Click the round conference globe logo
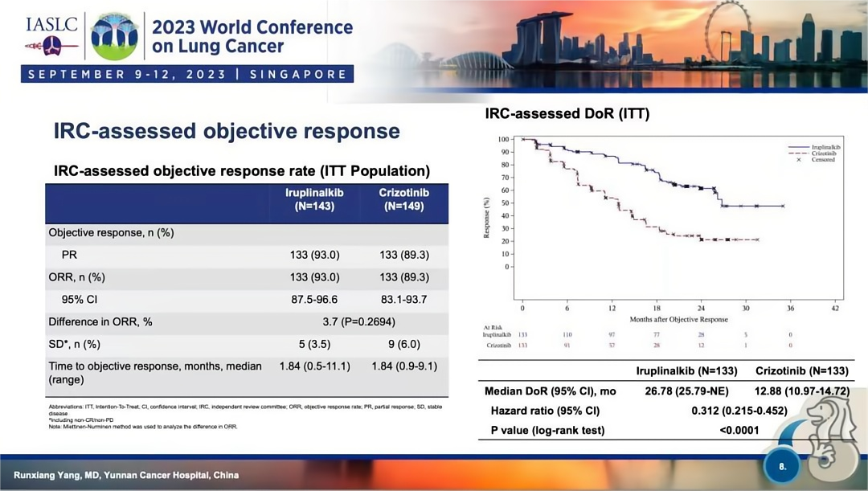Image resolution: width=868 pixels, height=491 pixels. (x=115, y=36)
